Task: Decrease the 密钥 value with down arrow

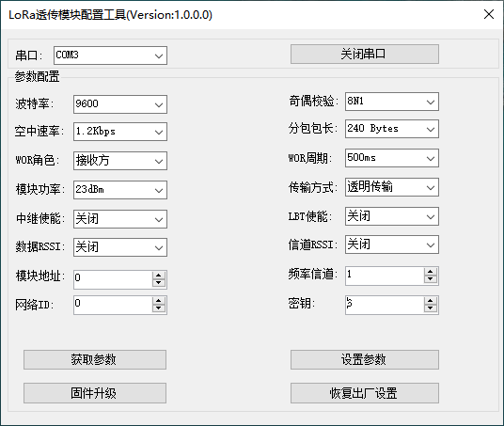Action: pos(430,308)
